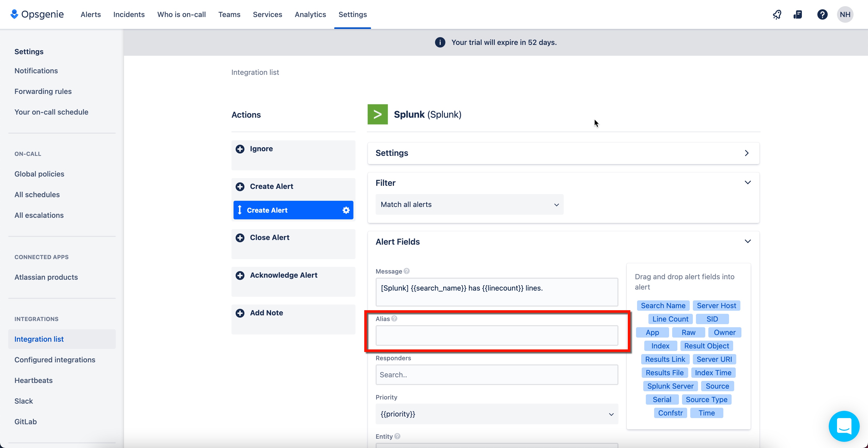The image size is (868, 448).
Task: Click help icon beside Alias label
Action: pyautogui.click(x=394, y=318)
